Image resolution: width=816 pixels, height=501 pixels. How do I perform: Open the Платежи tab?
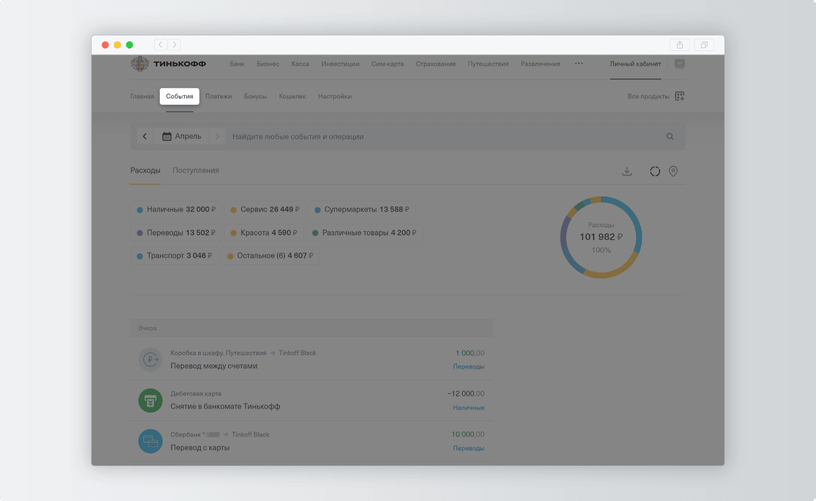(x=219, y=96)
